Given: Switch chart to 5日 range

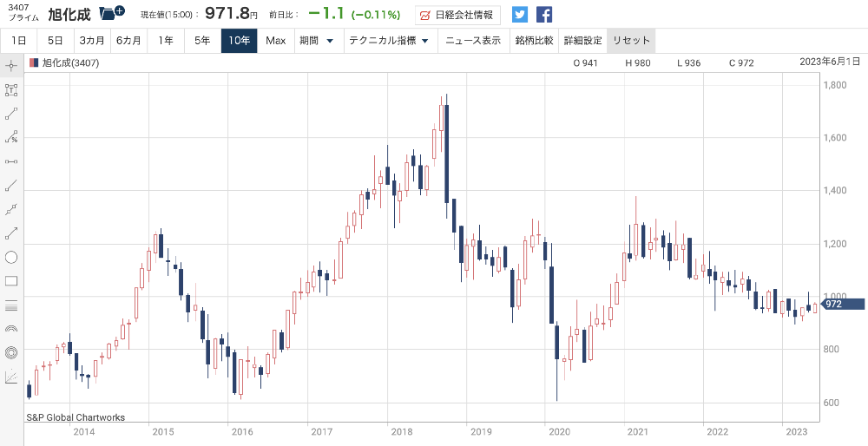Looking at the screenshot, I should click(x=55, y=41).
